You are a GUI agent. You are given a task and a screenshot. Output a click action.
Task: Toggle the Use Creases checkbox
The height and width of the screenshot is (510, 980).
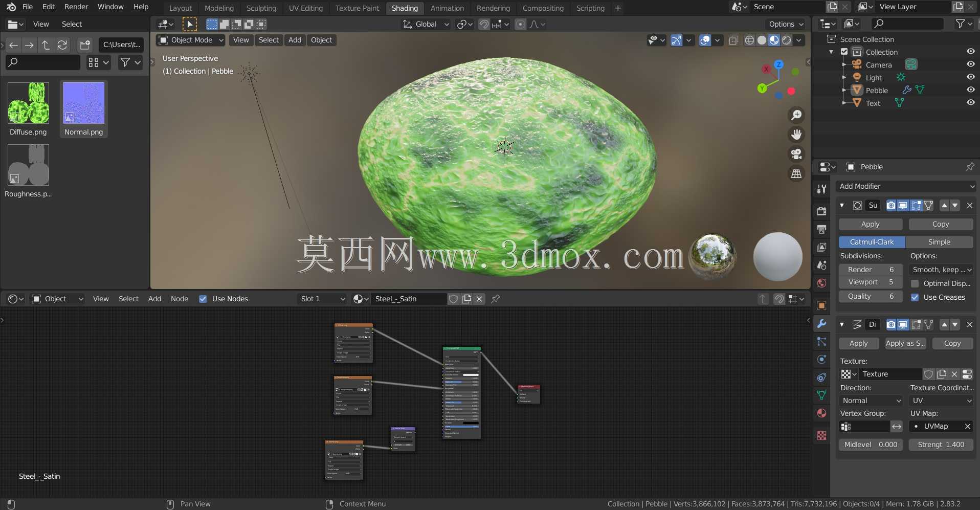[x=915, y=297]
